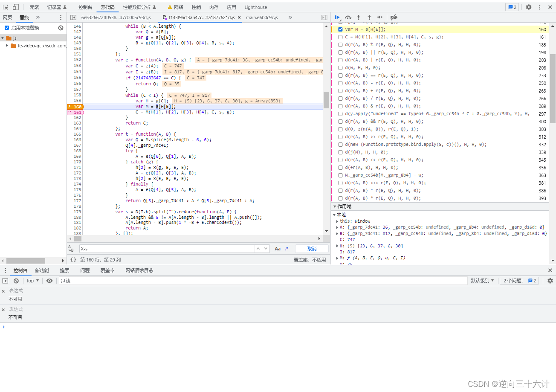Remove the second live expression
556x392 pixels.
(3, 310)
